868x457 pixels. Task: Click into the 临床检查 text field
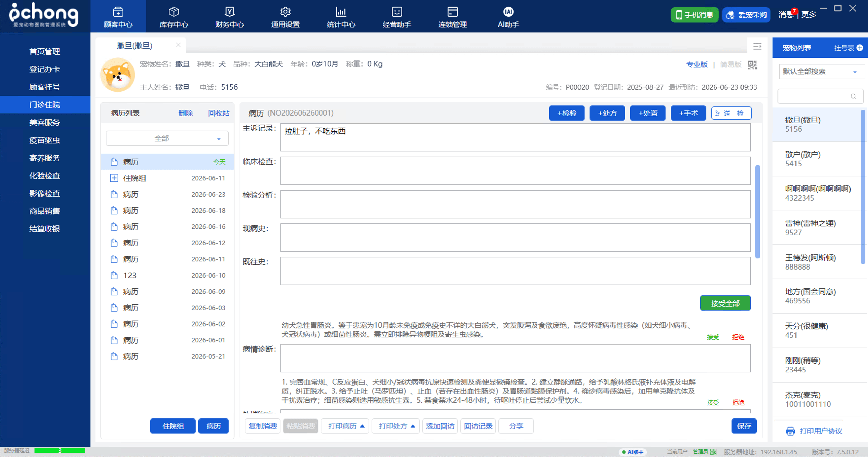(x=515, y=171)
